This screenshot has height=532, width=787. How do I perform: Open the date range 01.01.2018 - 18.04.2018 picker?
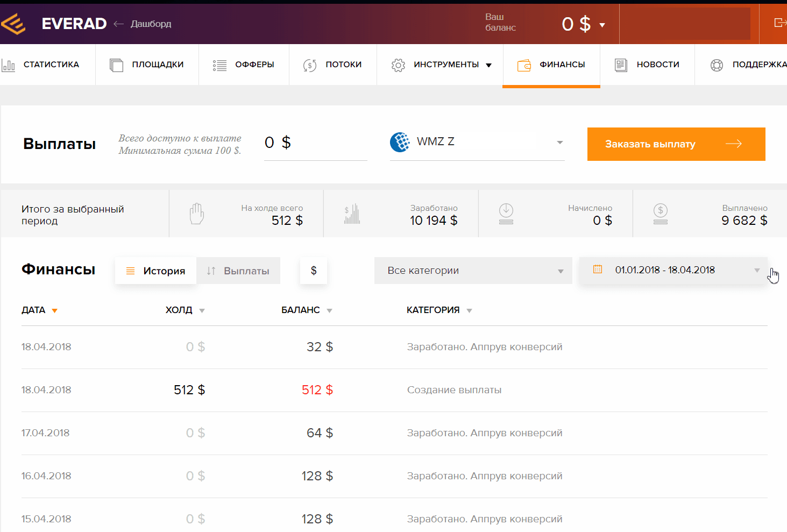click(x=673, y=270)
